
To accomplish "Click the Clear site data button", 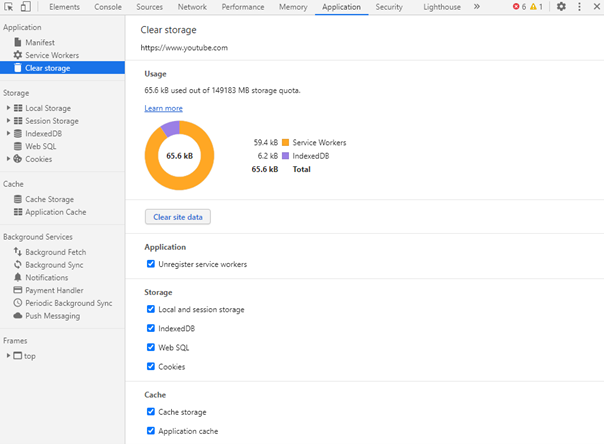I will pos(178,217).
